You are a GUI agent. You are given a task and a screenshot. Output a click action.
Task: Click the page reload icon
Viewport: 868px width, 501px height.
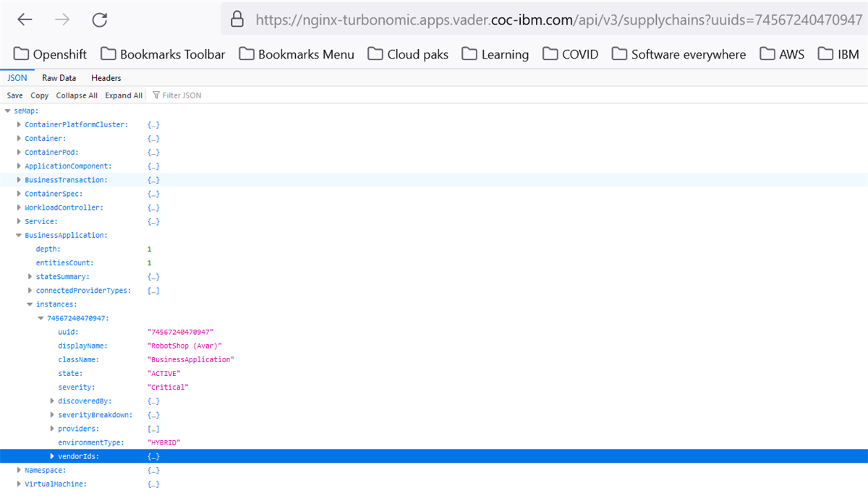pos(99,20)
